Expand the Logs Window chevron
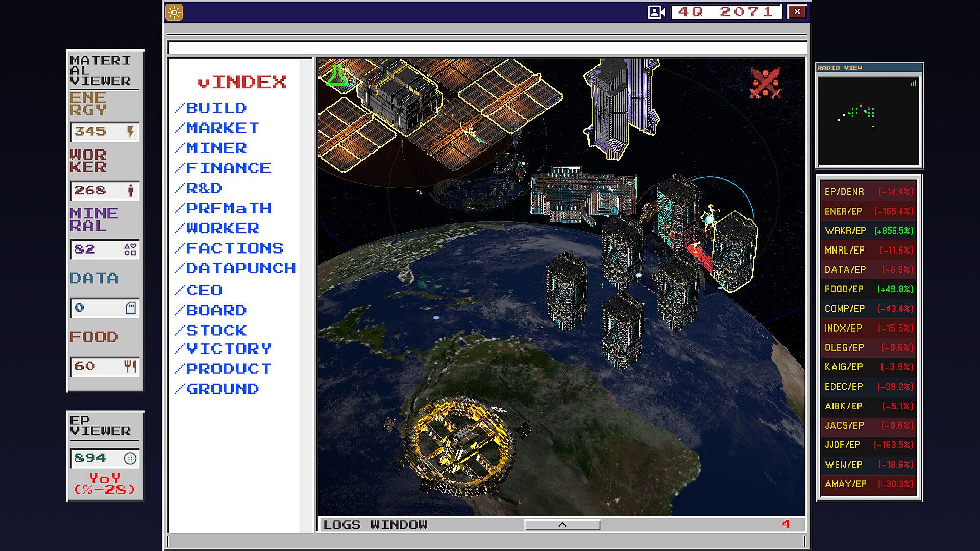980x551 pixels. [x=562, y=524]
